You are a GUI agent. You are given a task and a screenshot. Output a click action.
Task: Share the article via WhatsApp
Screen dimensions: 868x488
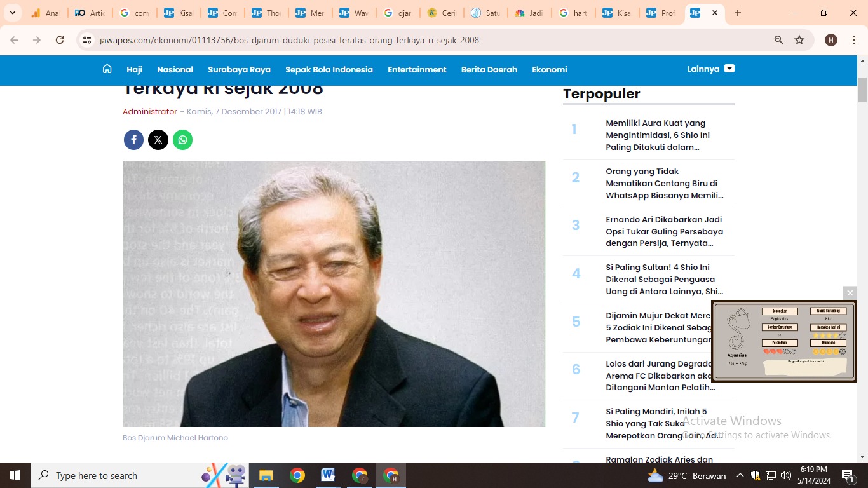[182, 140]
